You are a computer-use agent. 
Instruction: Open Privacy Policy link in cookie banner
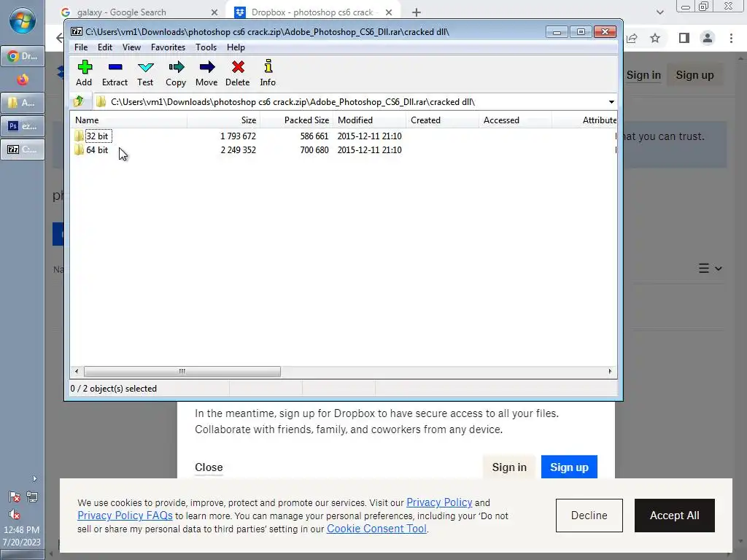[439, 502]
